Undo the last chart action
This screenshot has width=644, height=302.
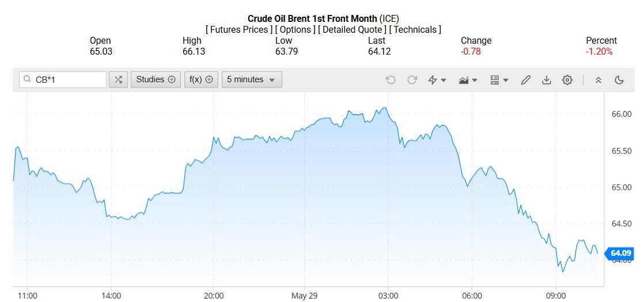click(391, 80)
